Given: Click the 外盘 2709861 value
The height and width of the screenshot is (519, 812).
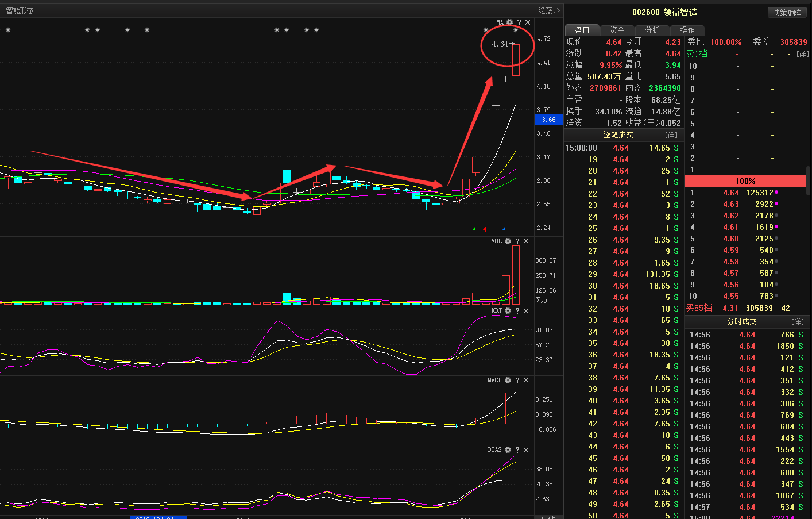Looking at the screenshot, I should point(605,88).
